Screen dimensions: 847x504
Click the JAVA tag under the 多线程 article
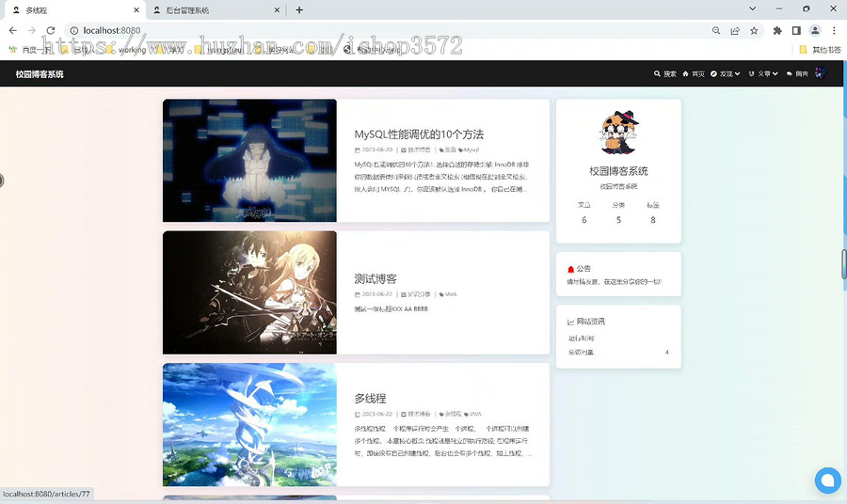pyautogui.click(x=472, y=415)
